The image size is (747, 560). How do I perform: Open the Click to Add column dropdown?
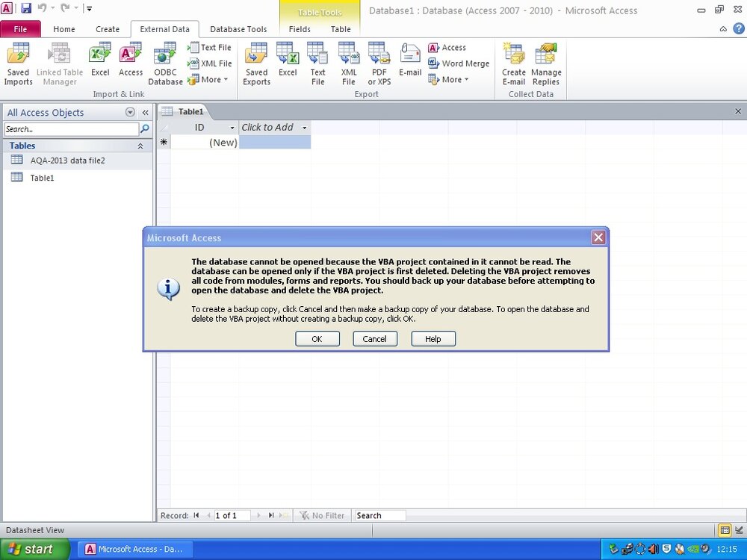[x=305, y=128]
